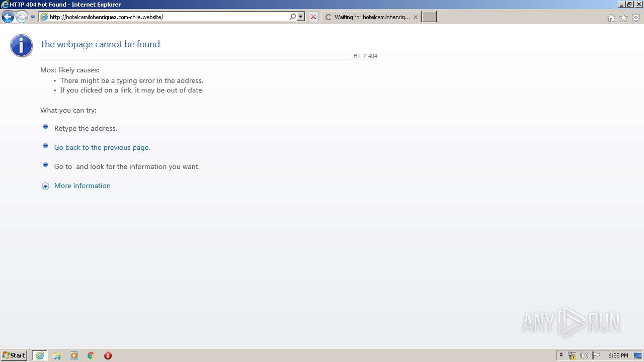Click the browser Back arrow button
The width and height of the screenshot is (644, 362).
point(8,17)
